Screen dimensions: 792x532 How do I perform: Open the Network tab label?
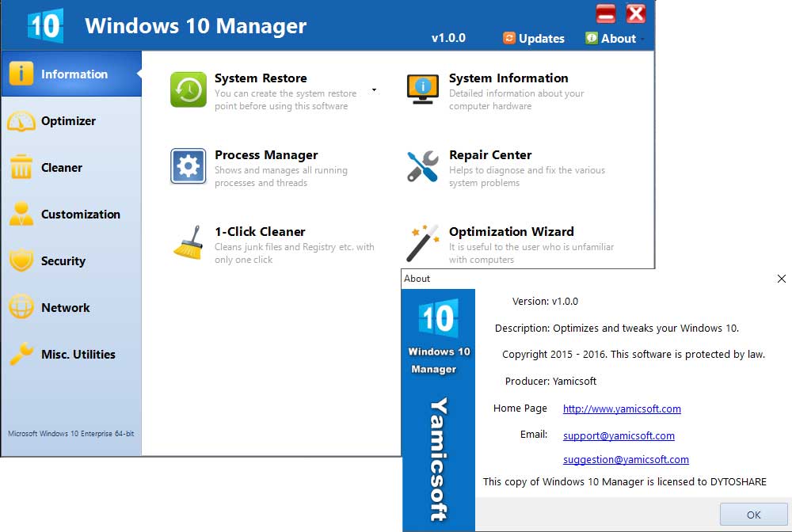66,307
